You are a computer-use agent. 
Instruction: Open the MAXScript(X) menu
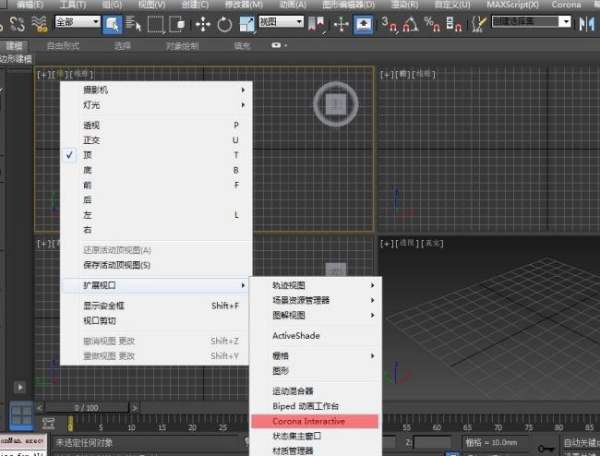[512, 5]
